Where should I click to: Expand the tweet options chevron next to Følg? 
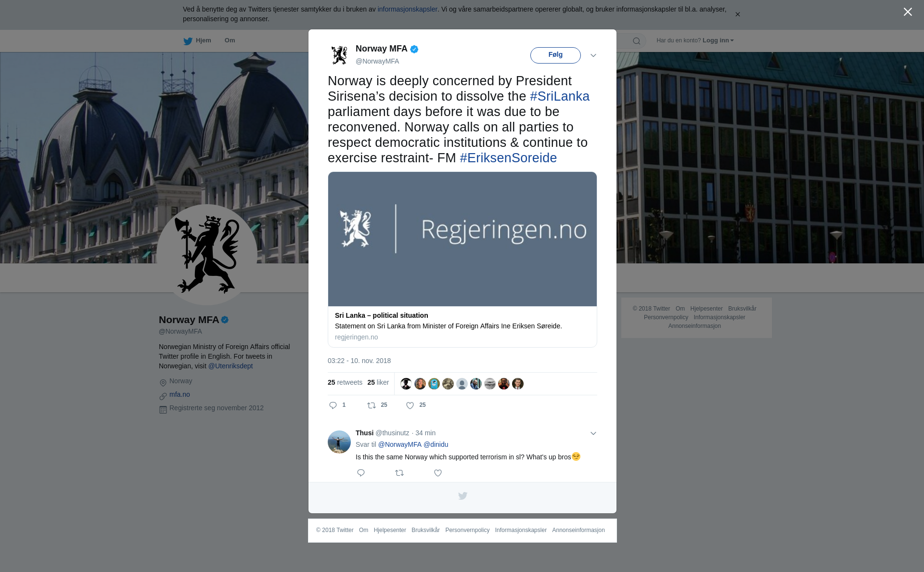[x=593, y=55]
